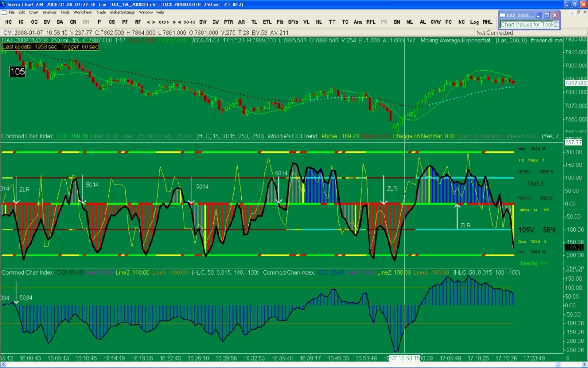
Task: Toggle the Log scale toolbar button
Action: pyautogui.click(x=474, y=22)
